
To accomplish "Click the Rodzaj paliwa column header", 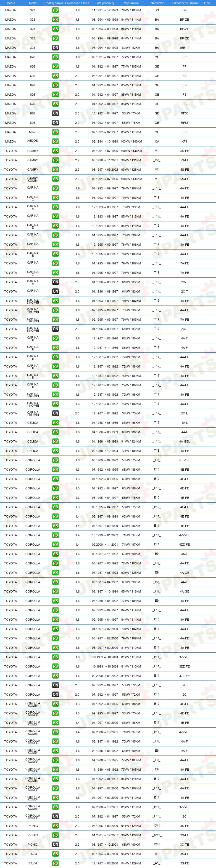I will [54, 3].
